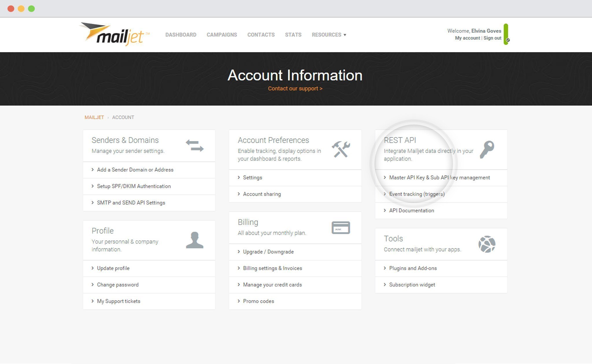The width and height of the screenshot is (592, 364).
Task: Click the REST API heading
Action: [400, 140]
